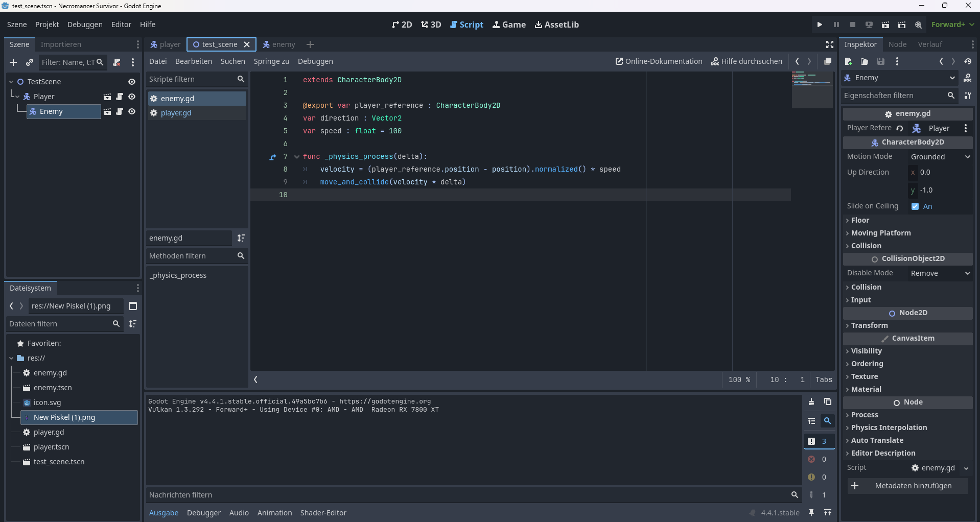Open the AssetLib workspace
The height and width of the screenshot is (522, 980).
[556, 25]
